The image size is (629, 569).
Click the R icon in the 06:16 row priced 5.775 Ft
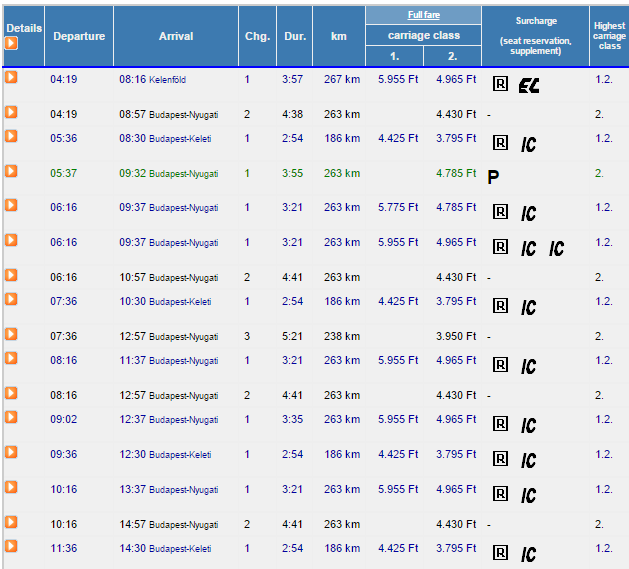pyautogui.click(x=500, y=212)
